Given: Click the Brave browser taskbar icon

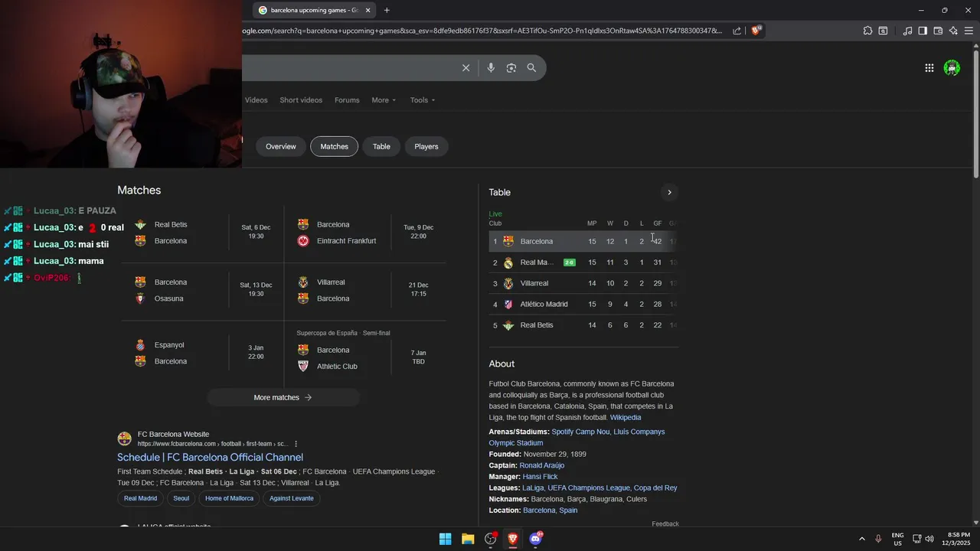Looking at the screenshot, I should (x=513, y=539).
